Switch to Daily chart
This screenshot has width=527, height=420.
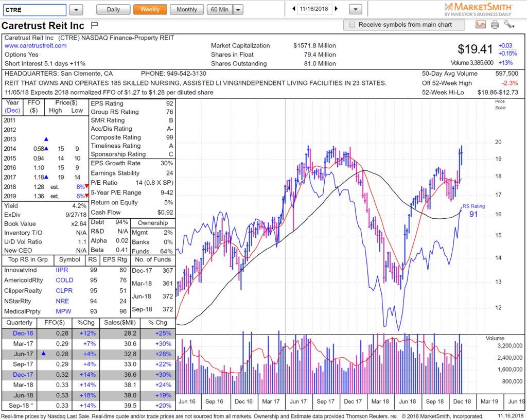(x=113, y=9)
